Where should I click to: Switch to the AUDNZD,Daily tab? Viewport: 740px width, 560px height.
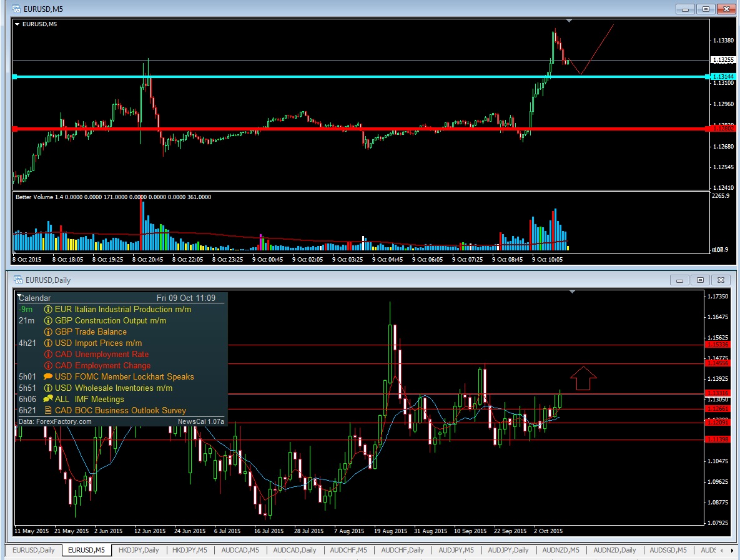(614, 550)
